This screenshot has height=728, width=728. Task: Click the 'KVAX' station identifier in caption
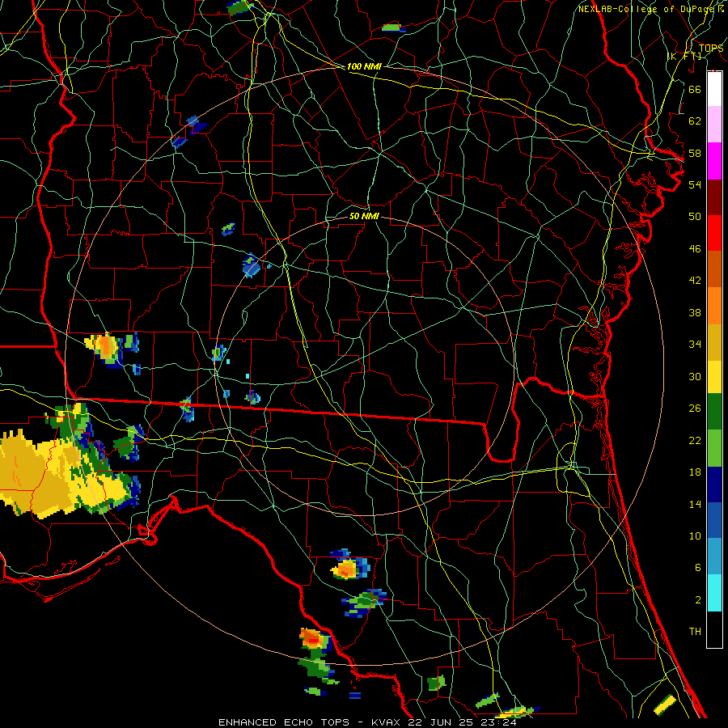(385, 722)
